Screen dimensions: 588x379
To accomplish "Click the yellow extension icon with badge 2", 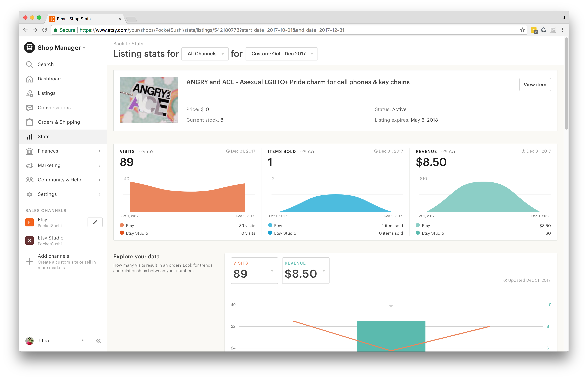I will pos(534,30).
